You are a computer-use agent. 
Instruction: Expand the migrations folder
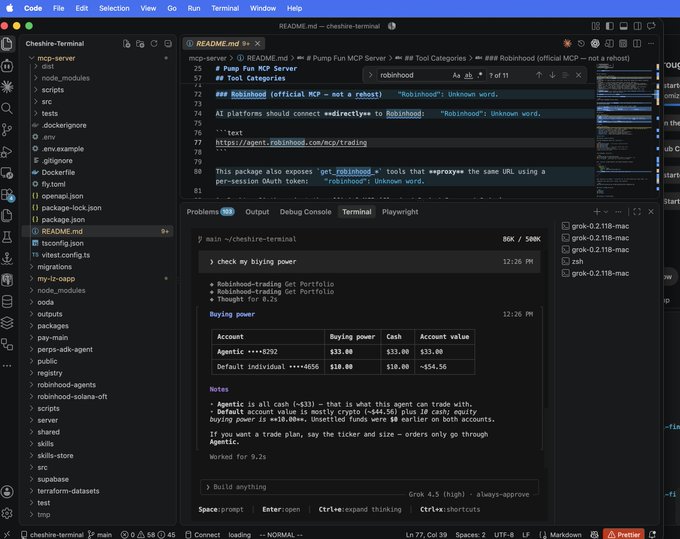coord(31,267)
